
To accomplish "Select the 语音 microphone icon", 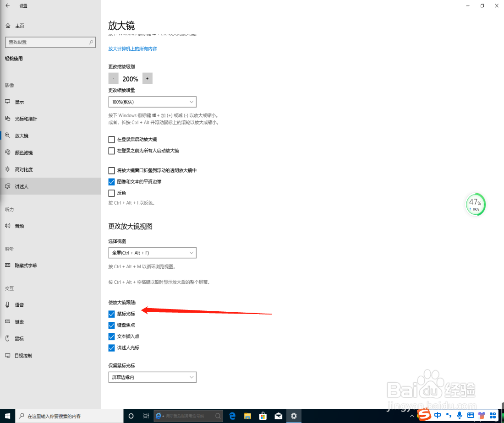I will [8, 304].
